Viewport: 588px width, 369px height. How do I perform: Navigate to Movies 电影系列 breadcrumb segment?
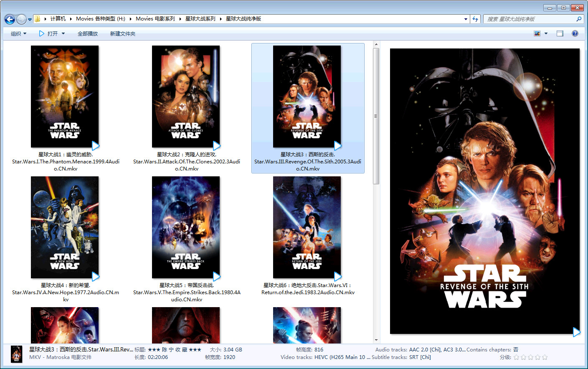coord(155,19)
